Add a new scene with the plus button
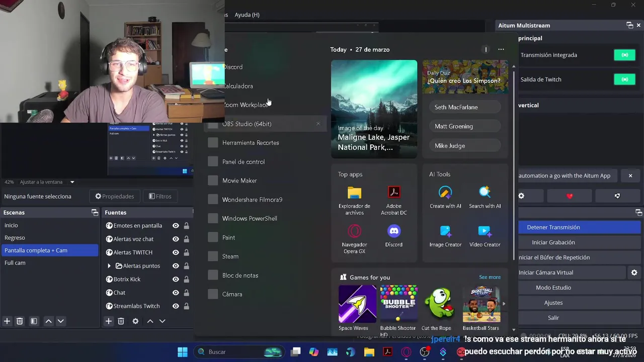The height and width of the screenshot is (362, 644). [7, 321]
